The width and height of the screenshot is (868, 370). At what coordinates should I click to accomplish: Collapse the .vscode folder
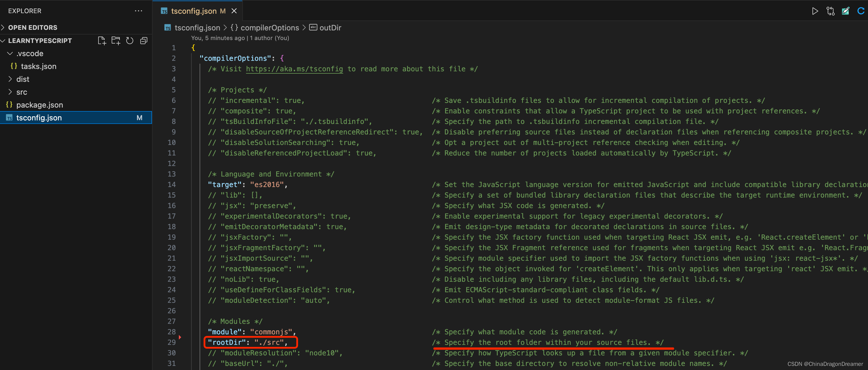(x=10, y=53)
